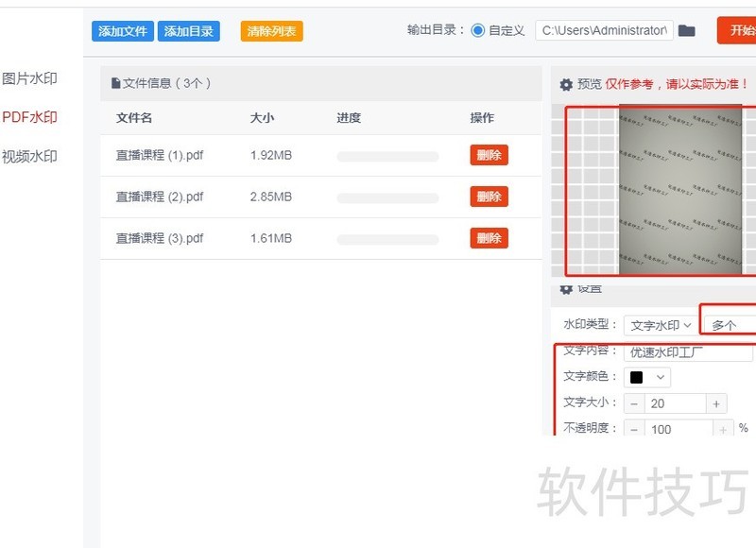Switch to 图片水印 tab
Viewport: 756px width, 548px height.
tap(29, 78)
